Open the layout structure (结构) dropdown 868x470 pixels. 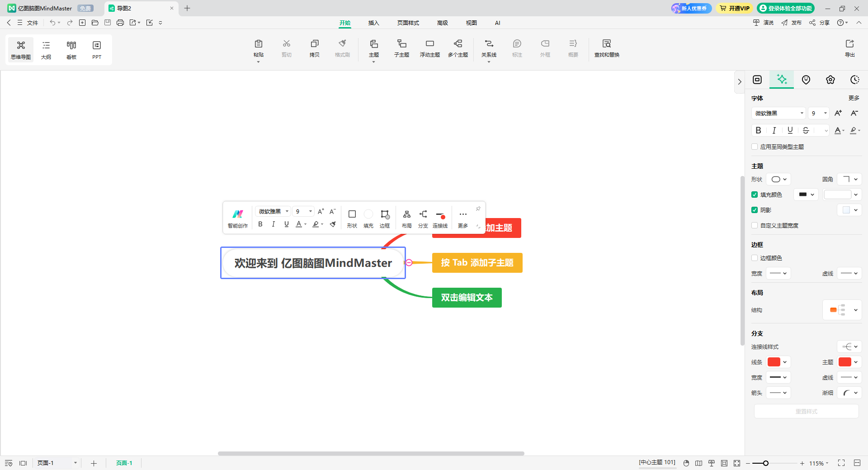pyautogui.click(x=842, y=310)
